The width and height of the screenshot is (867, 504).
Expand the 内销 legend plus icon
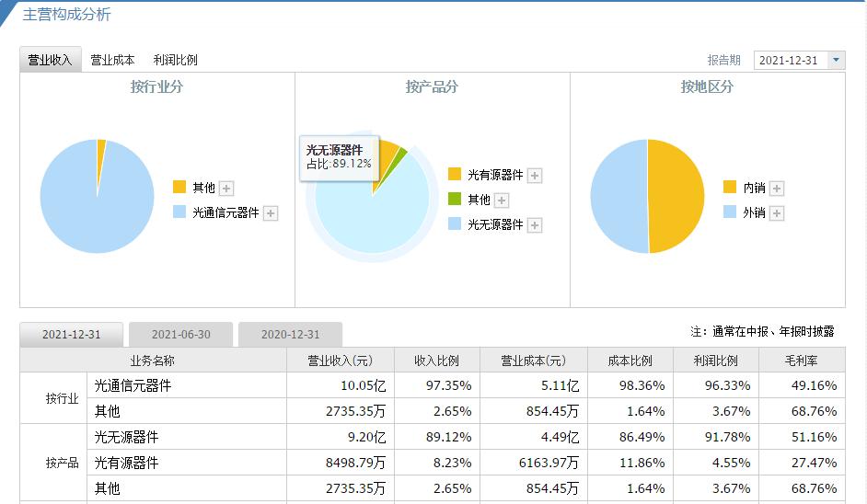(777, 189)
